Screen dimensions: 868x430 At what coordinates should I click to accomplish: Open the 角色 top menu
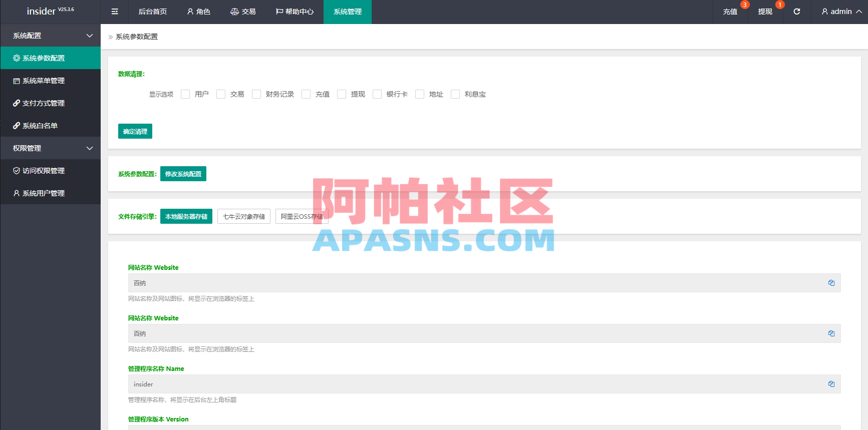(199, 12)
